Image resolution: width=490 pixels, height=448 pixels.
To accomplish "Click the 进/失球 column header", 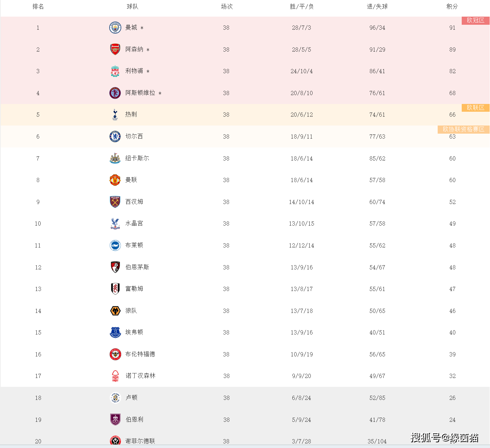I will tap(377, 7).
